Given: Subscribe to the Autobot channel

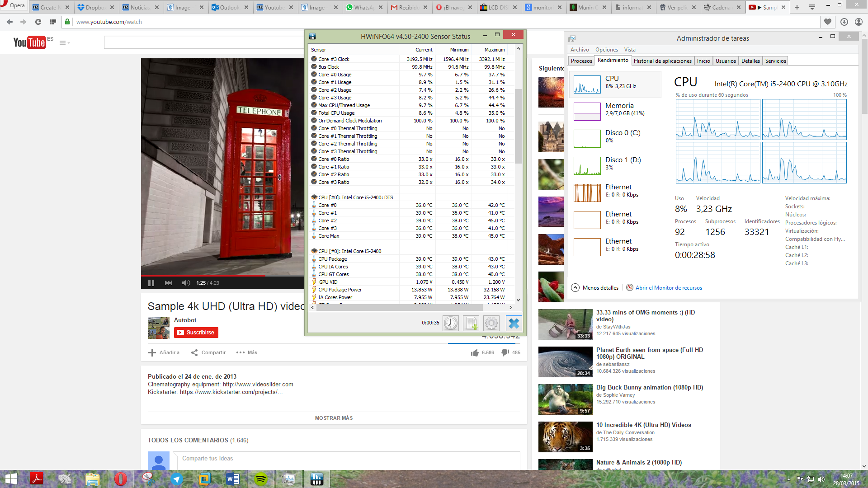Looking at the screenshot, I should click(196, 333).
